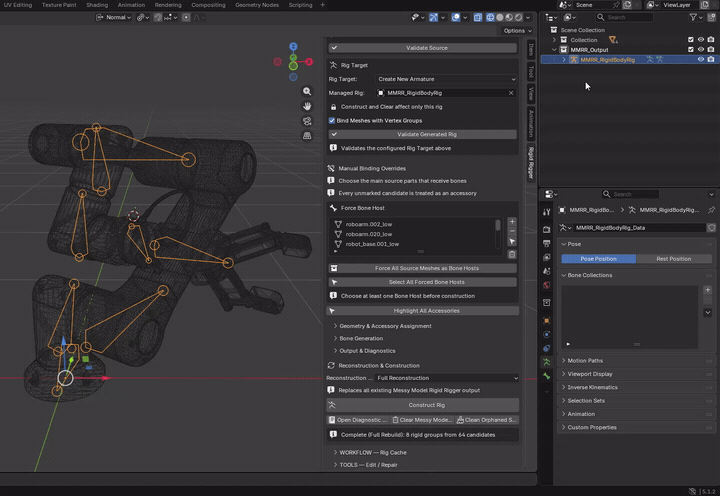
Task: Open the Normal orientation dropdown
Action: coord(113,17)
